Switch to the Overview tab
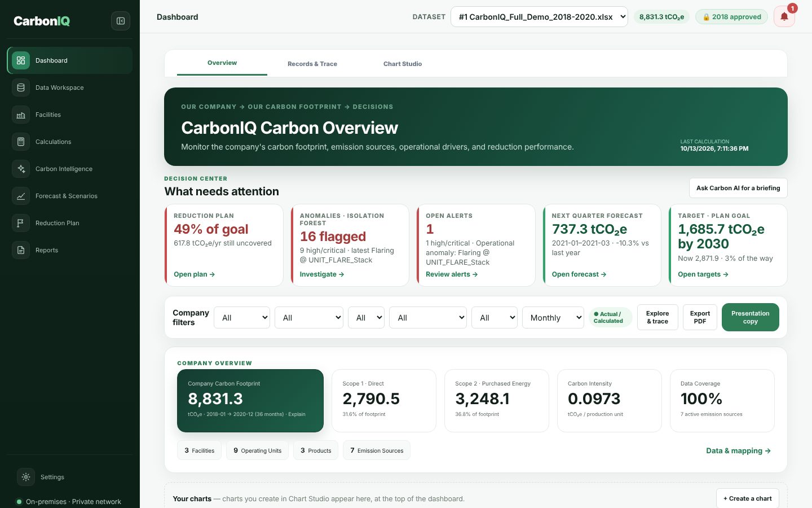Image resolution: width=812 pixels, height=508 pixels. point(222,63)
